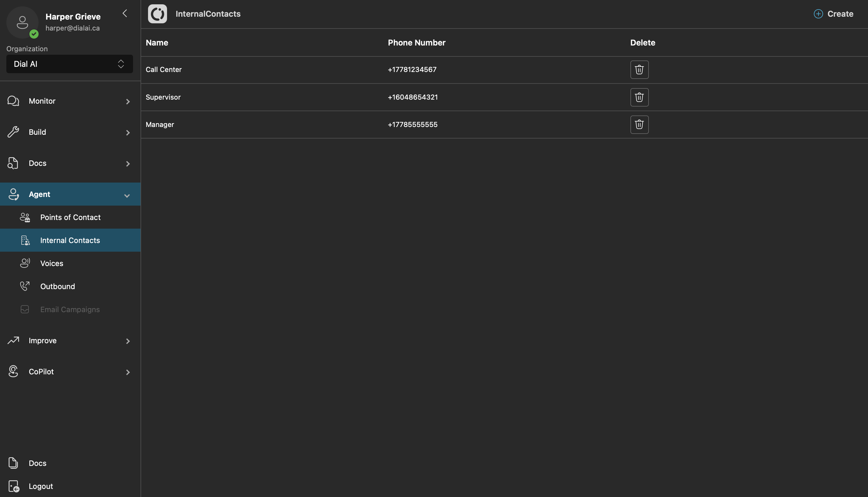Collapse the sidebar with the back arrow
This screenshot has width=868, height=497.
pos(125,13)
